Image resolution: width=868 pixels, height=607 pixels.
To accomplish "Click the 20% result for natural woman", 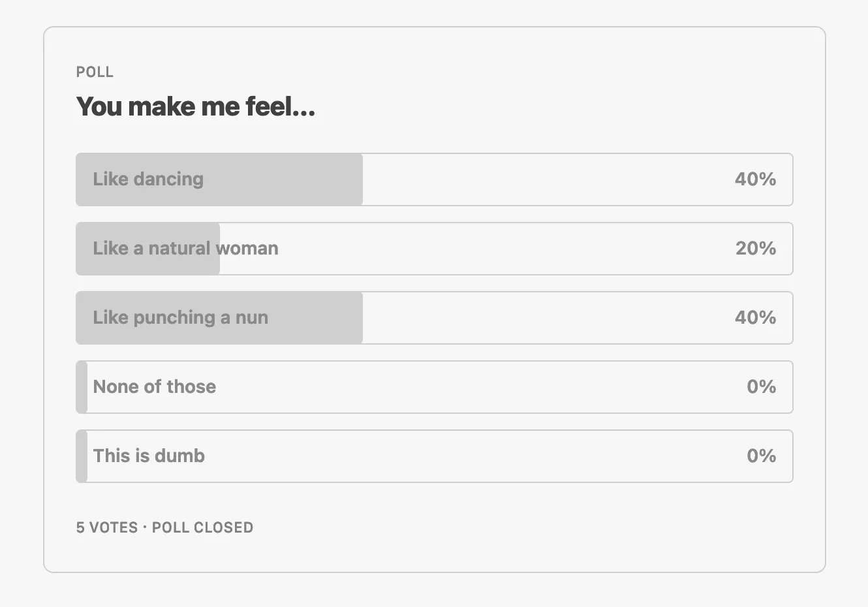I will [756, 249].
